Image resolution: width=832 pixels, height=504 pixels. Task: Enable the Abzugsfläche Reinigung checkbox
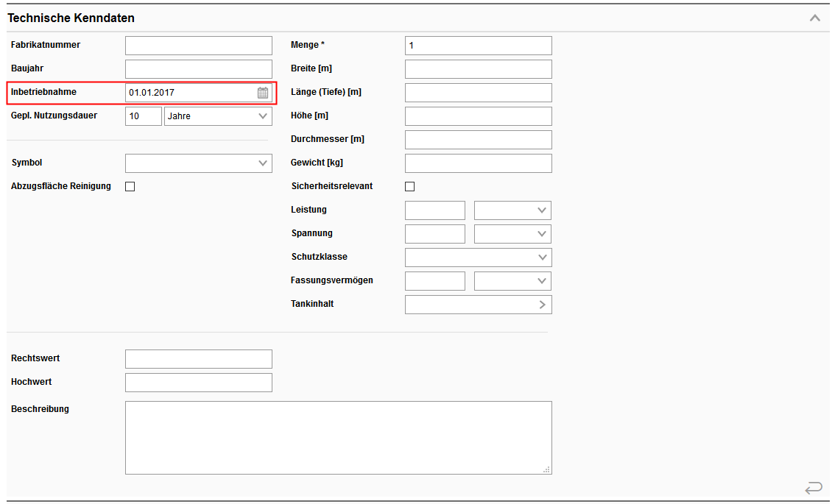(x=130, y=187)
